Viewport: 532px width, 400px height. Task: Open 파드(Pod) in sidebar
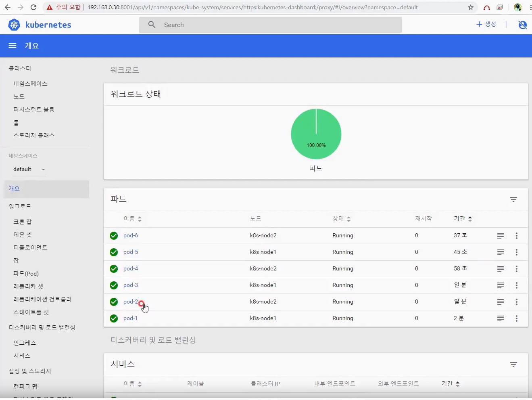tap(26, 273)
